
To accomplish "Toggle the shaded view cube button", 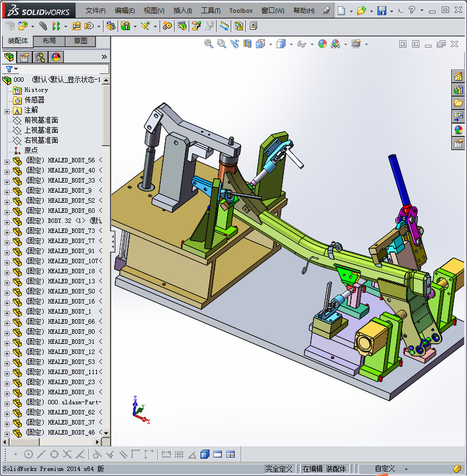I will point(205,454).
